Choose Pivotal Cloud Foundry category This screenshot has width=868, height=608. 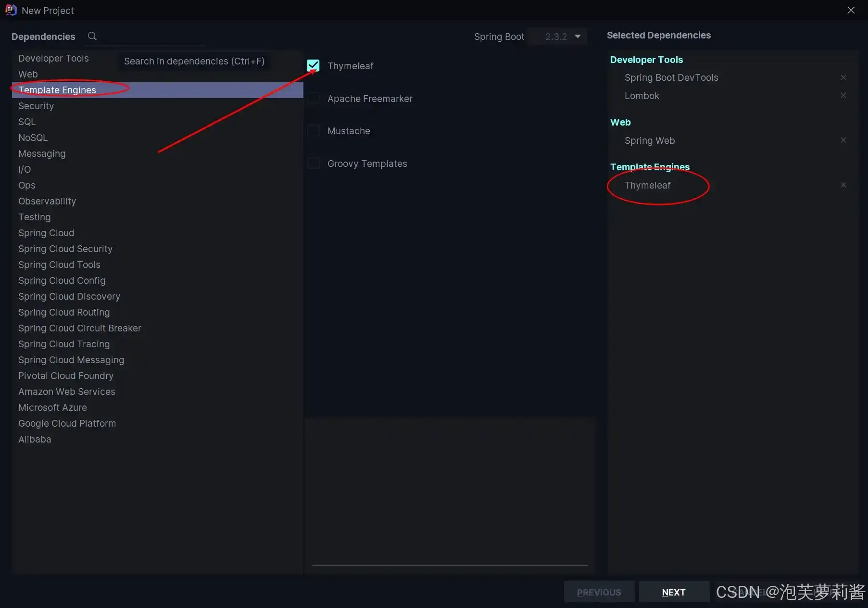point(158,376)
